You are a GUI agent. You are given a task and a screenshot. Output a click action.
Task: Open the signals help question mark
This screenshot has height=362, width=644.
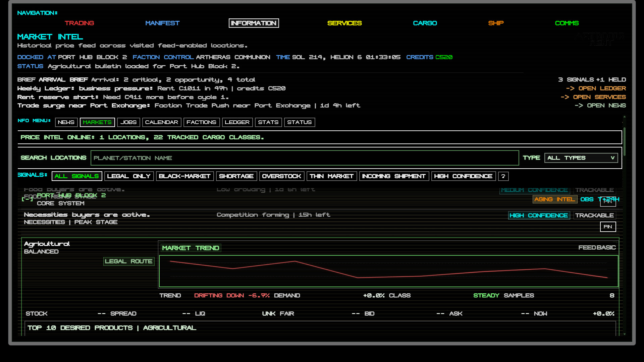coord(503,176)
